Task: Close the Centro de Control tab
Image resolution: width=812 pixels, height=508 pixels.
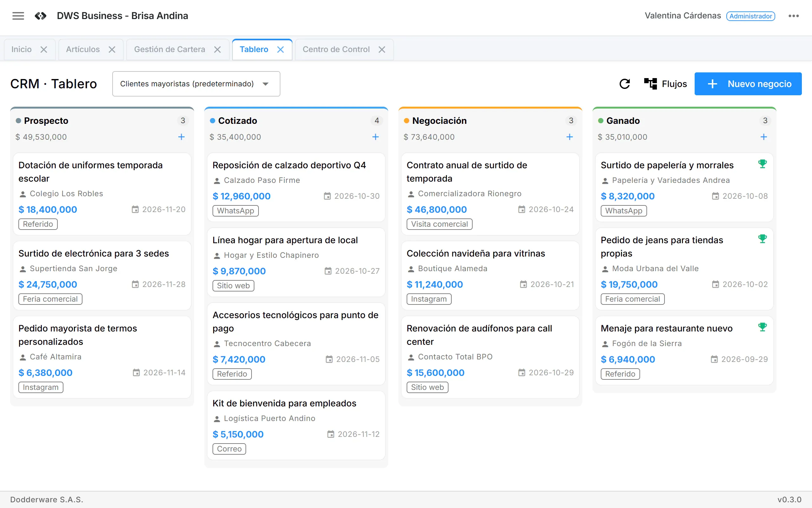Action: [x=382, y=50]
